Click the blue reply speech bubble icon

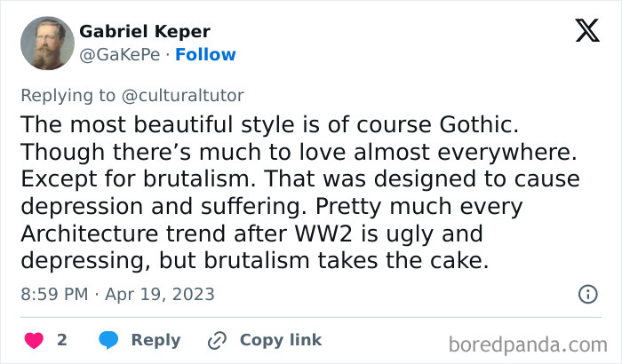click(108, 340)
